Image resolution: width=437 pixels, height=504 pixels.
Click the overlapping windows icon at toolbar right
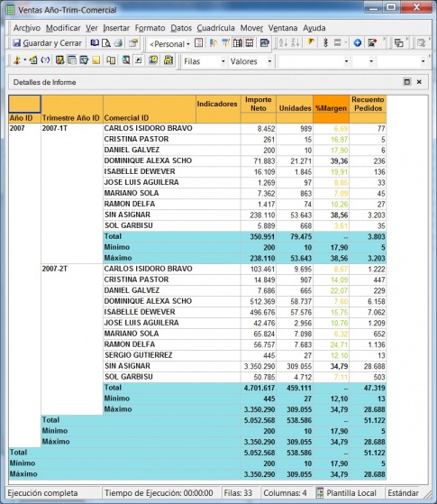pos(399,42)
